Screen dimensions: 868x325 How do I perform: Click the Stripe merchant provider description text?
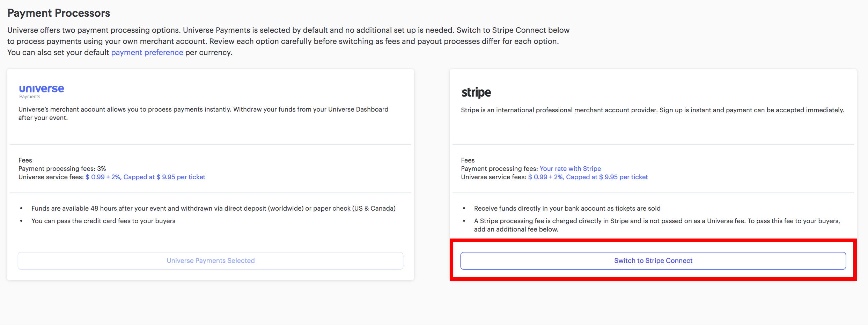click(x=653, y=110)
